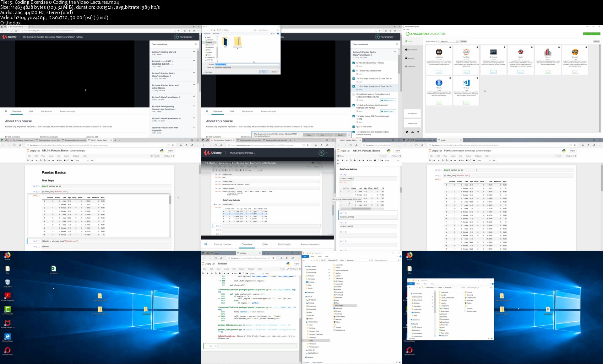Select Microsoft Edge icon beside iris_flowers desktop

(x=8, y=337)
